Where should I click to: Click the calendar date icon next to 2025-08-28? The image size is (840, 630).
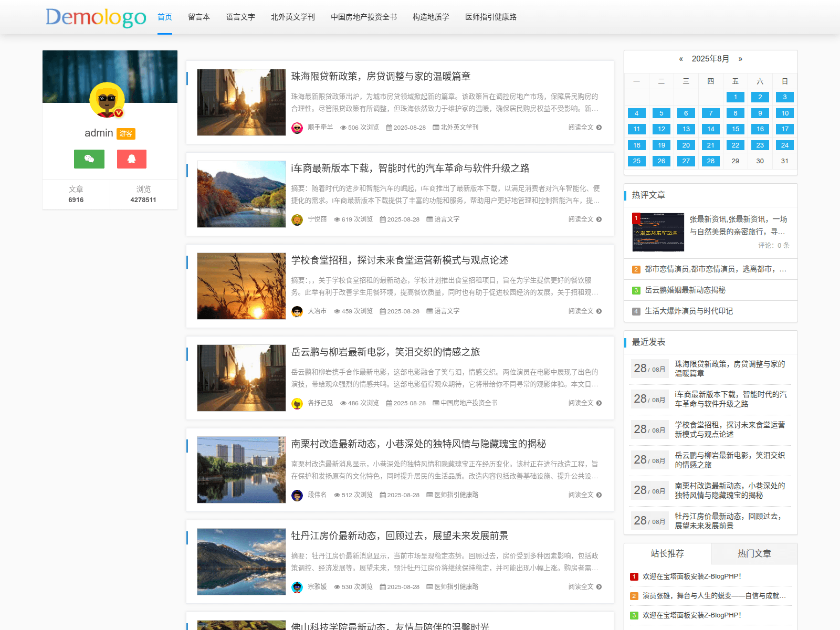[389, 127]
